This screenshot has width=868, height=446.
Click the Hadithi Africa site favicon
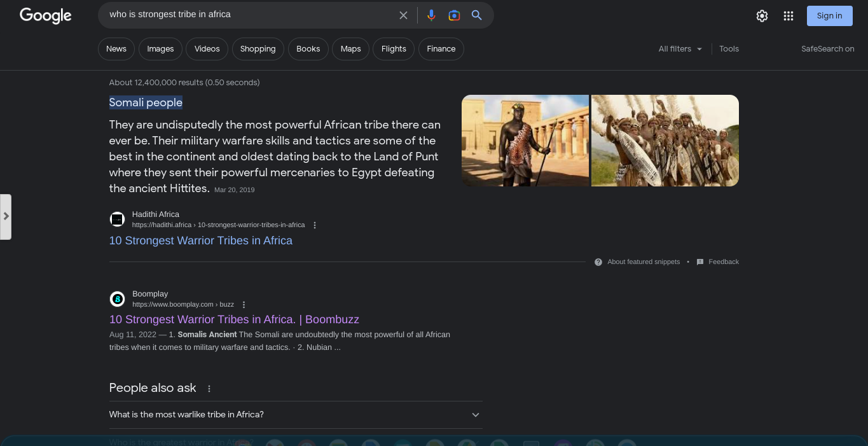pyautogui.click(x=117, y=220)
